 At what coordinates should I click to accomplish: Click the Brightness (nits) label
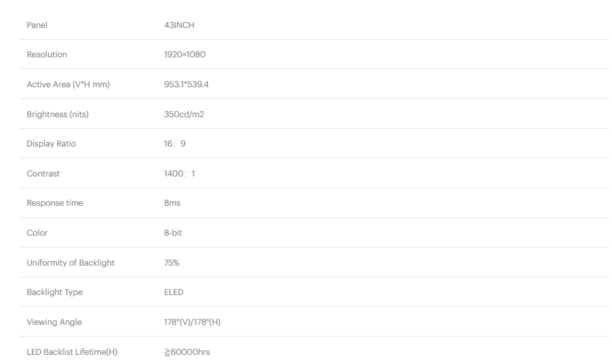pyautogui.click(x=57, y=115)
